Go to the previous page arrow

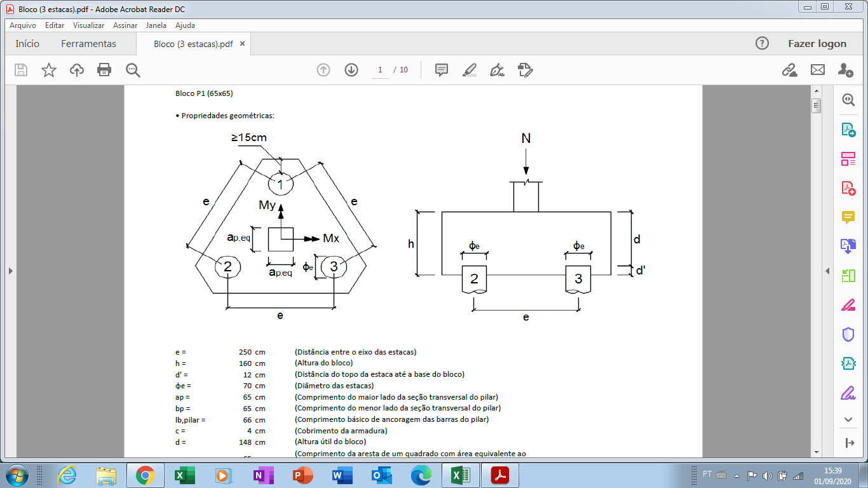(323, 70)
